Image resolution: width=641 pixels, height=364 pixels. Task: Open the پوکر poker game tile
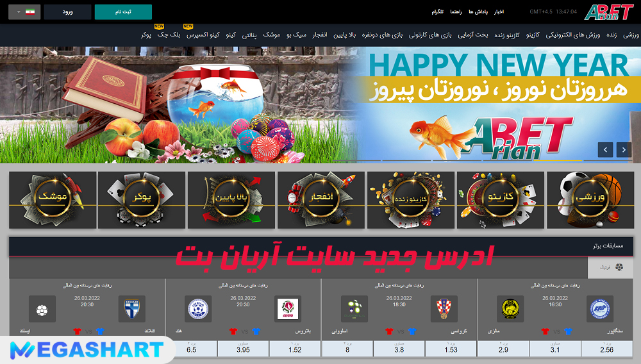(142, 200)
